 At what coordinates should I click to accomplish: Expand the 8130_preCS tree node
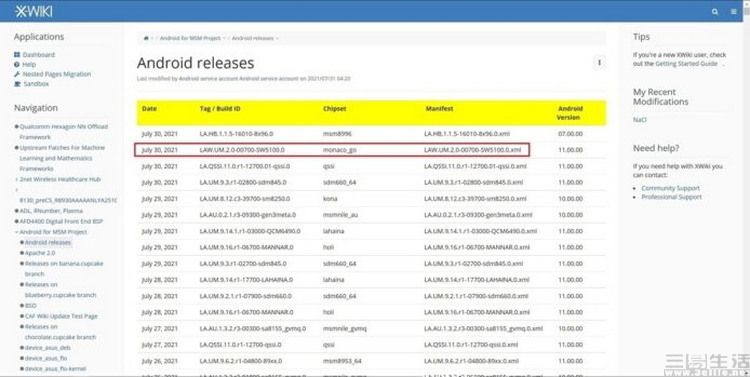tap(17, 190)
